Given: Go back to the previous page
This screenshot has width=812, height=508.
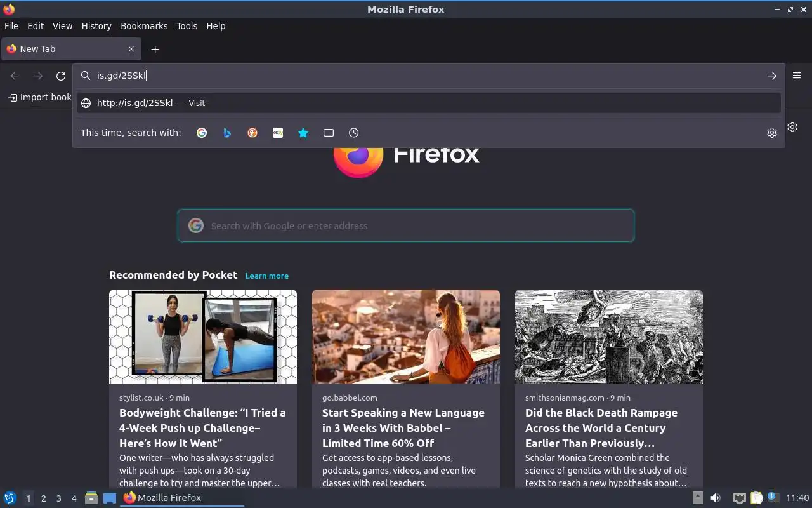Looking at the screenshot, I should 15,76.
